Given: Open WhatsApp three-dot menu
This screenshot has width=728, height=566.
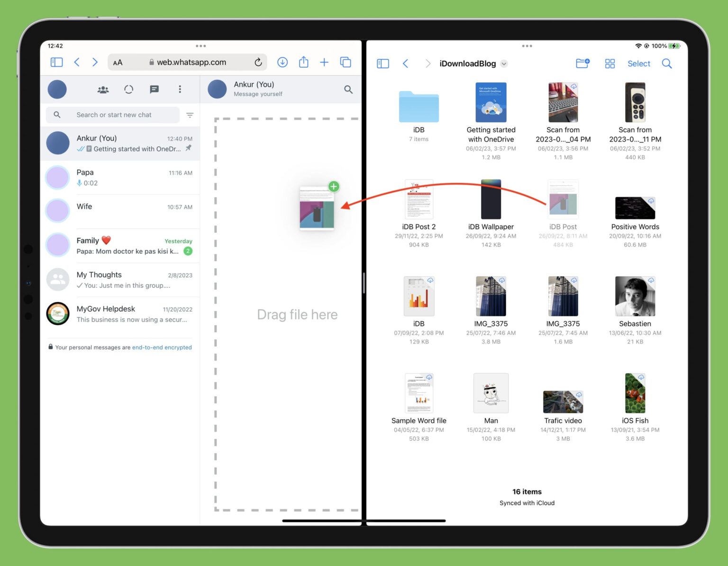Looking at the screenshot, I should pos(180,90).
